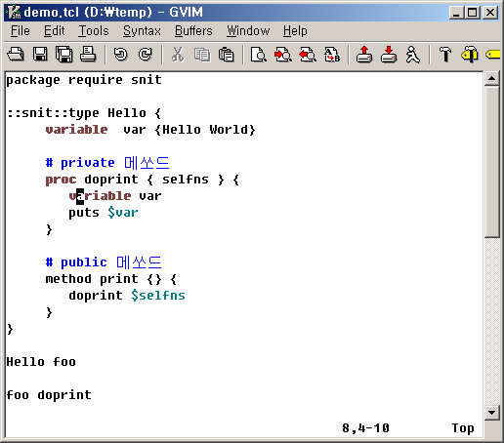Click the '# private' comment line
Viewport: 504px width, 443px height.
(x=107, y=163)
